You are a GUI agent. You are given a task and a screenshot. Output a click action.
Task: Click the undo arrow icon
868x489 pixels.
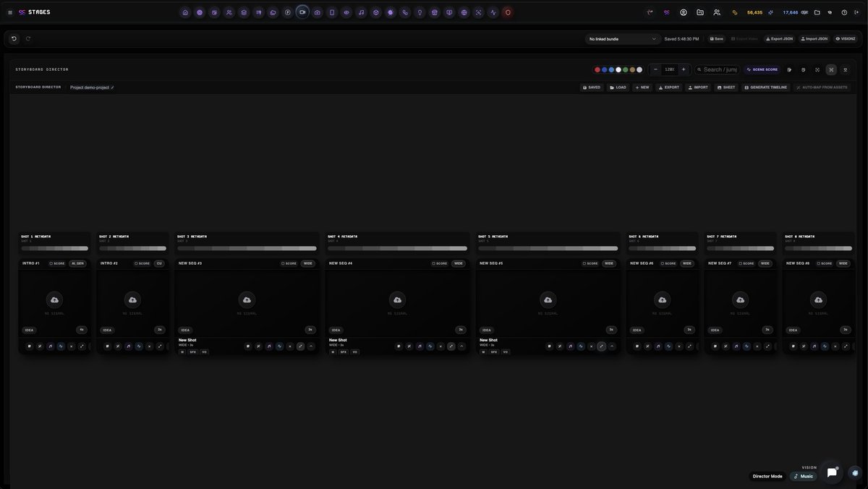point(14,38)
